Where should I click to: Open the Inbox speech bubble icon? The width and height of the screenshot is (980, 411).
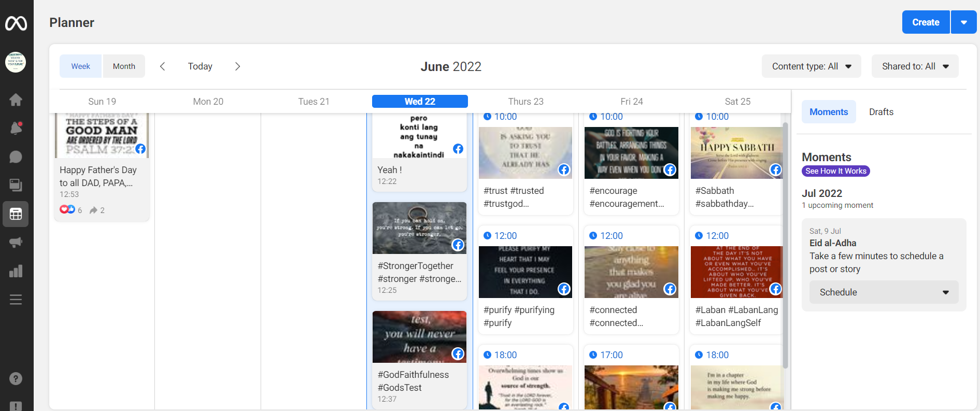point(16,157)
